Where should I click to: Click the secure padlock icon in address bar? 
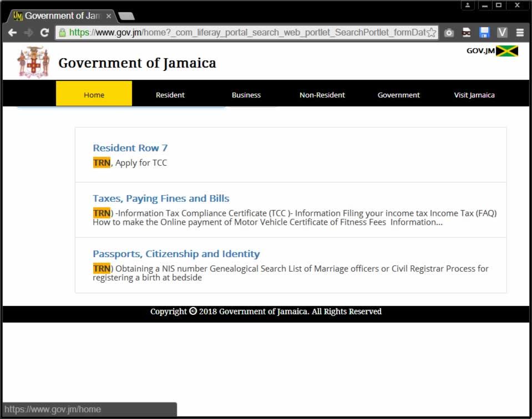(x=62, y=33)
